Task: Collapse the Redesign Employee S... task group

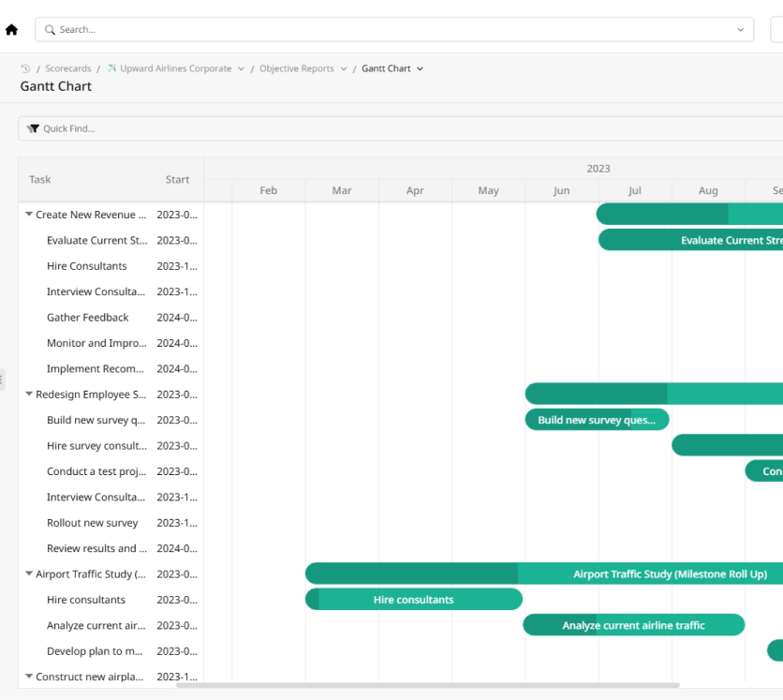Action: [29, 395]
